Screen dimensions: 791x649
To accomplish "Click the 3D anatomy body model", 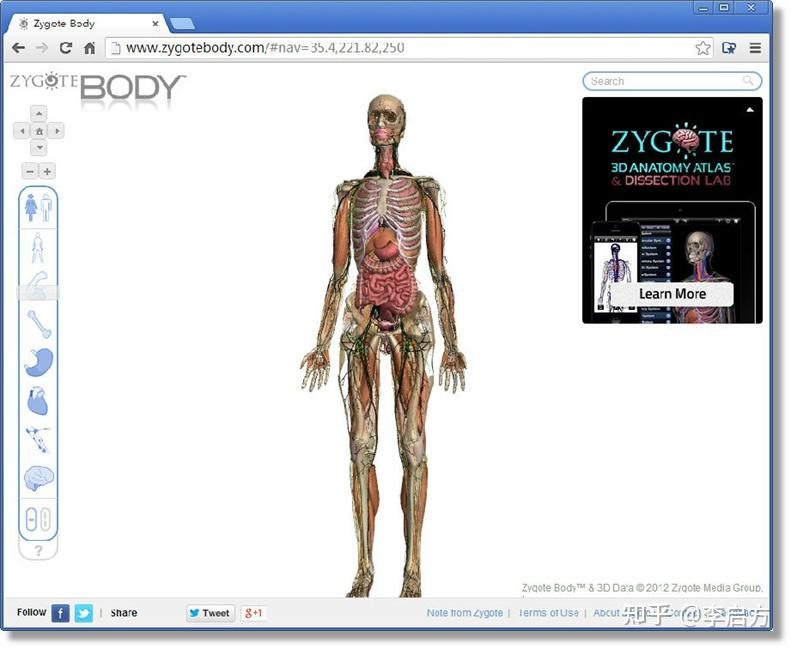I will click(x=384, y=345).
